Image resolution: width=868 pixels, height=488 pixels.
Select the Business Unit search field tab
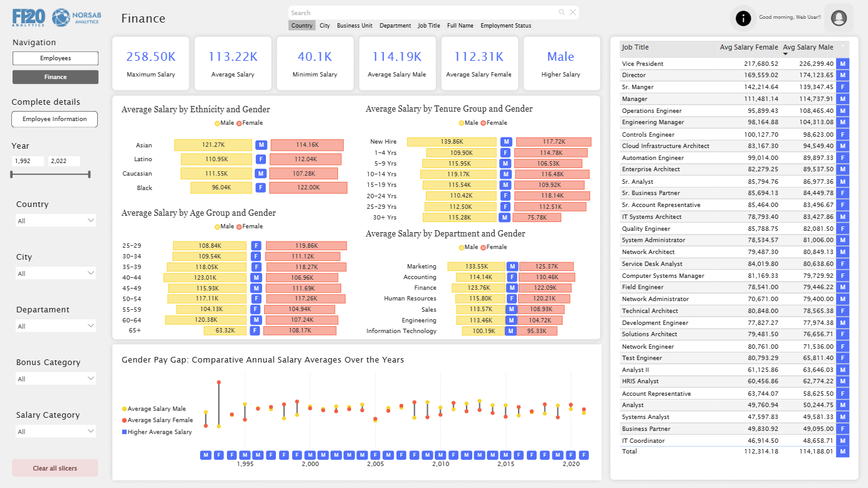pyautogui.click(x=354, y=26)
